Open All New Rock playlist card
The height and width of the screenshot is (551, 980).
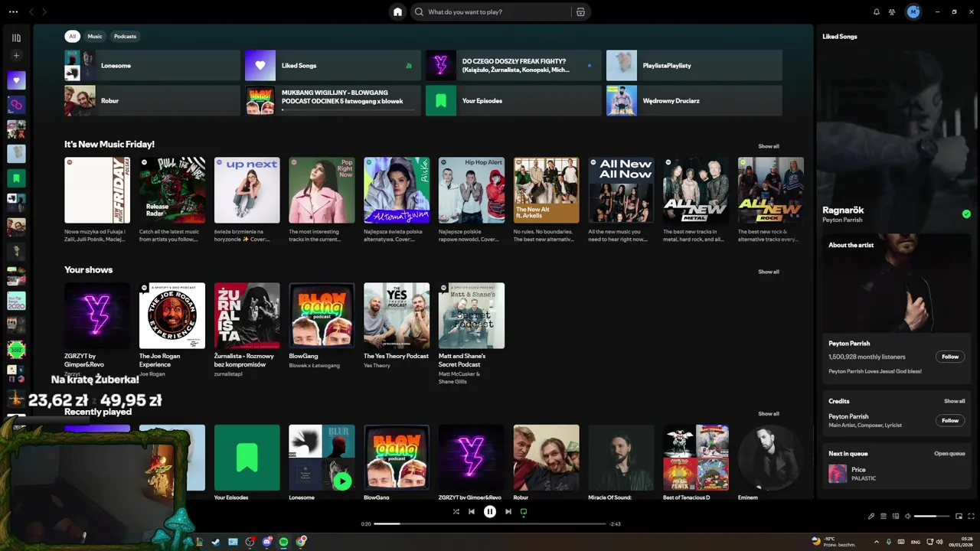[x=771, y=200]
